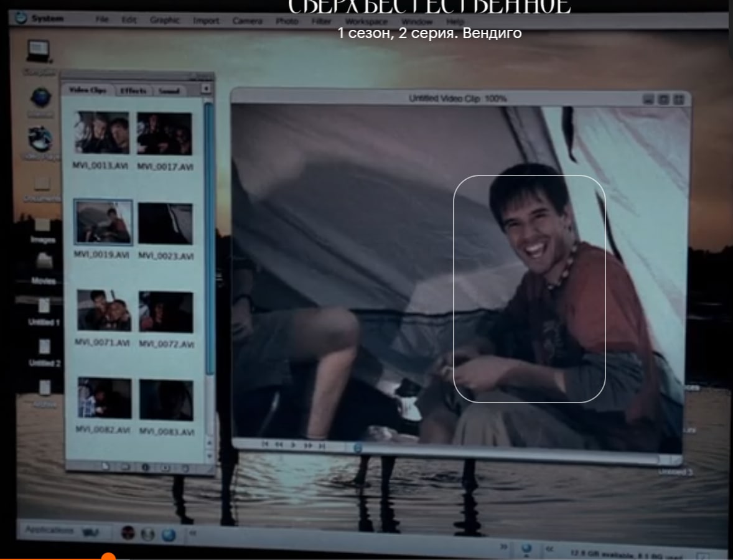Open the Untitled 3 desktop item
Image resolution: width=733 pixels, height=560 pixels.
(x=675, y=472)
